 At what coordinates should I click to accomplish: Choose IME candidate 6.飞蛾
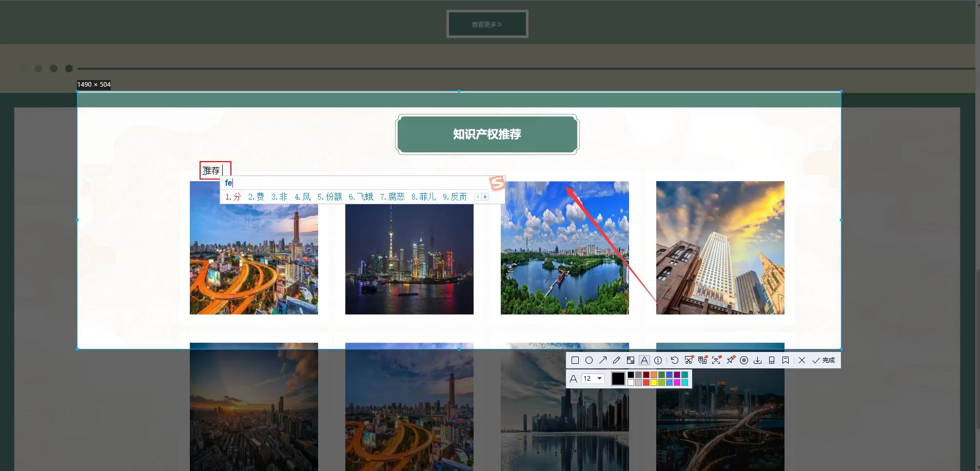[361, 197]
